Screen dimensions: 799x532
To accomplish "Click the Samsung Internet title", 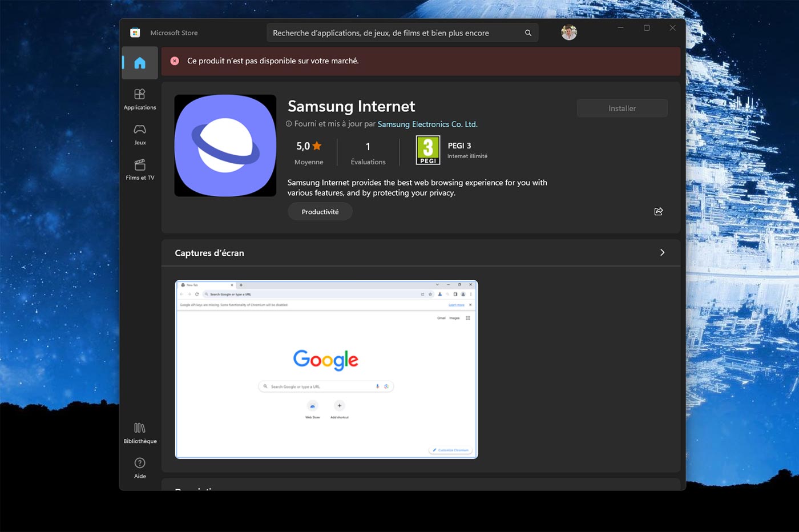I will coord(352,106).
